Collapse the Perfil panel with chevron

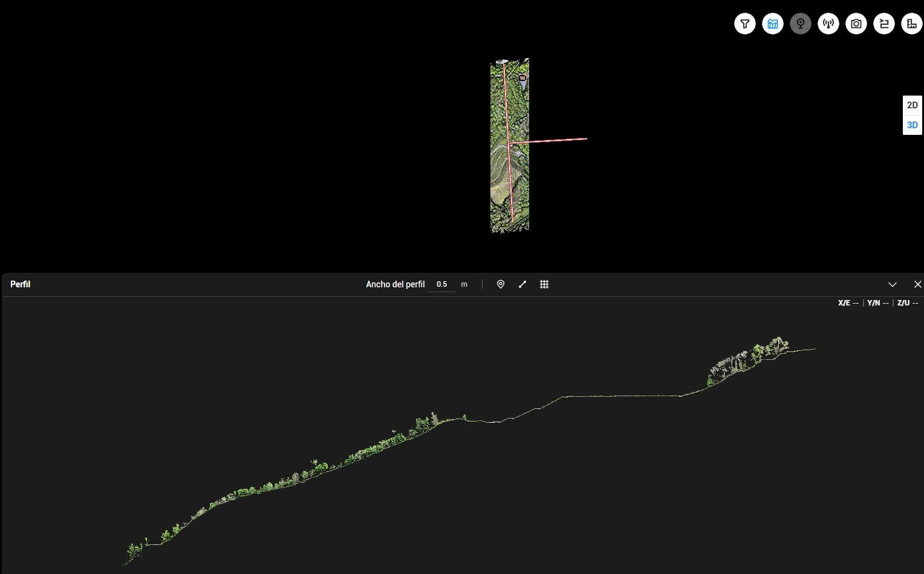point(893,284)
